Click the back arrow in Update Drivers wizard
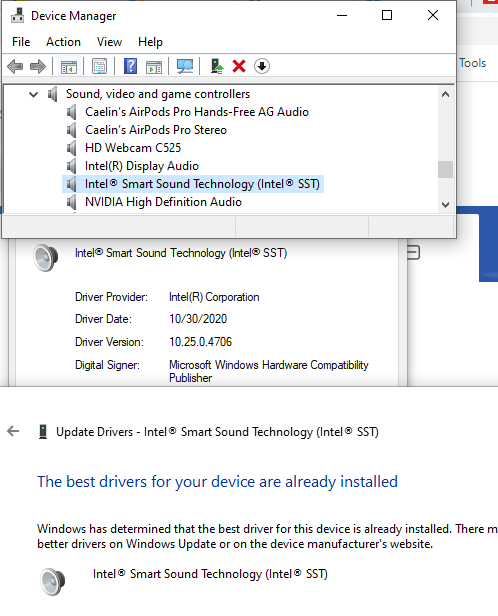The width and height of the screenshot is (498, 616). pyautogui.click(x=13, y=431)
